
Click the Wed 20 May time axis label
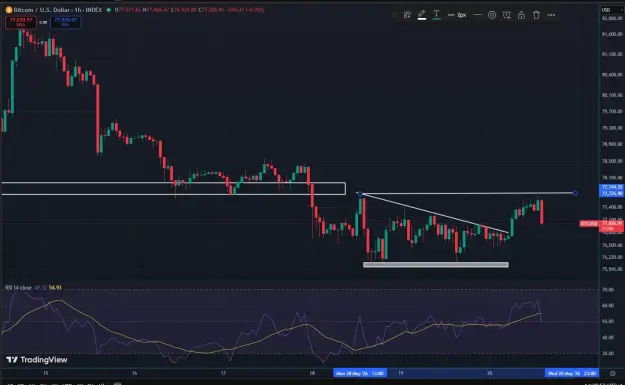pos(572,373)
